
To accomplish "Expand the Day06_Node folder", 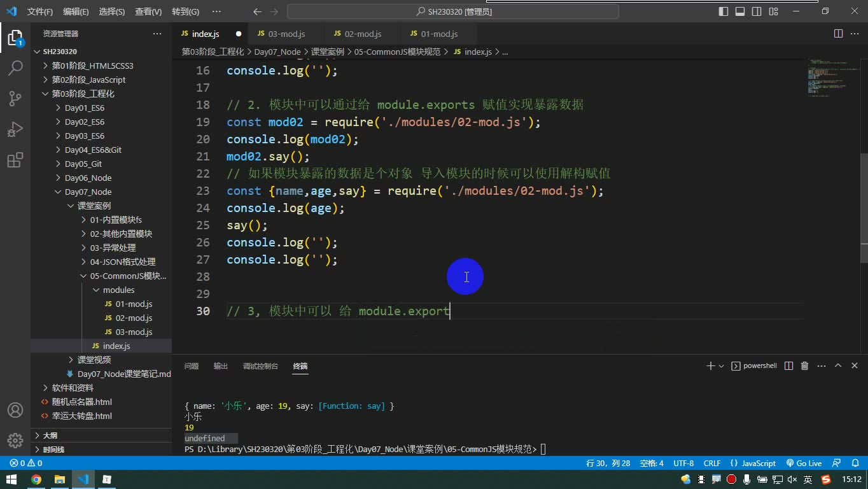I will 88,178.
